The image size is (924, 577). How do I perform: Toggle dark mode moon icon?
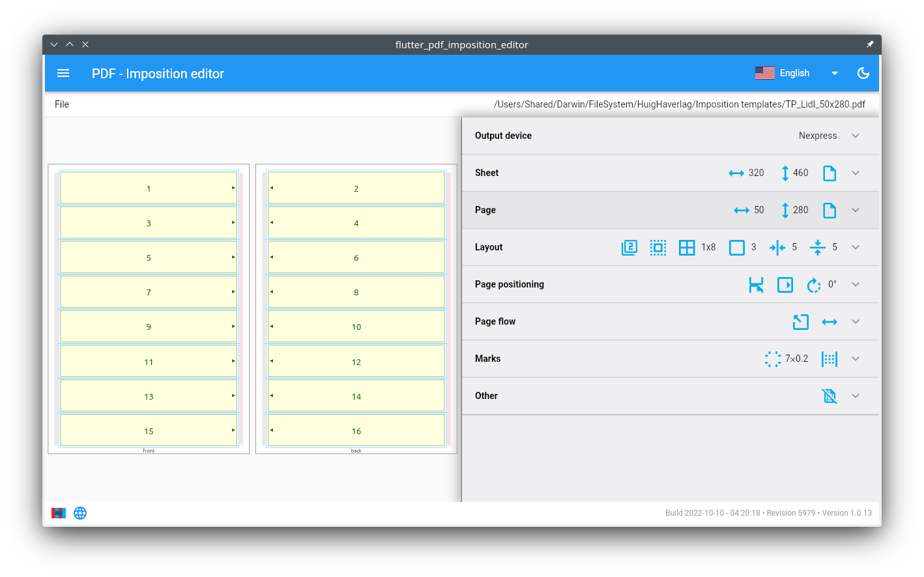tap(863, 74)
